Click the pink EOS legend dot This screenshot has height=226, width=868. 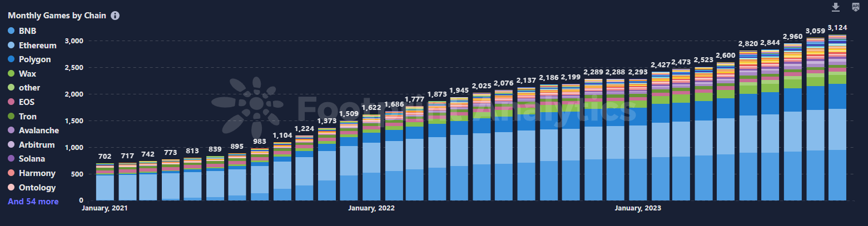pos(11,102)
